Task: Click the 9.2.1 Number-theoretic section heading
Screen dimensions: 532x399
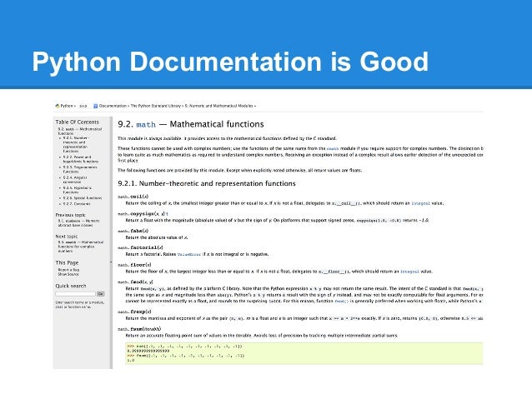Action: pyautogui.click(x=207, y=183)
